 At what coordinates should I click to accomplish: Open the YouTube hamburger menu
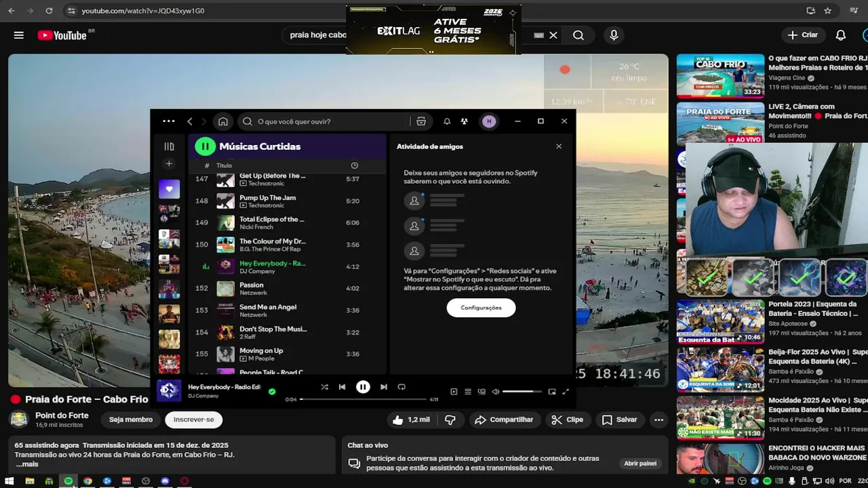pos(19,35)
